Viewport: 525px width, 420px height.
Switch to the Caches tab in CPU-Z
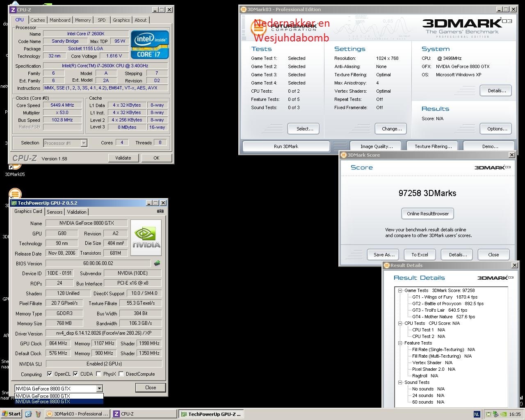tap(38, 20)
